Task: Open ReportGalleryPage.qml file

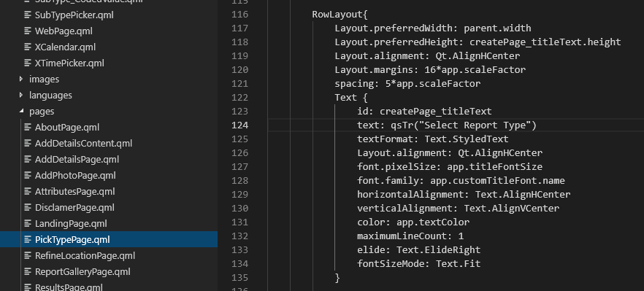Action: [83, 272]
